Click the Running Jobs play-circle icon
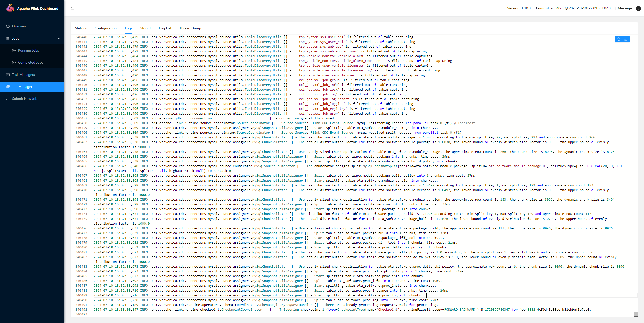The image size is (644, 323). tap(14, 50)
